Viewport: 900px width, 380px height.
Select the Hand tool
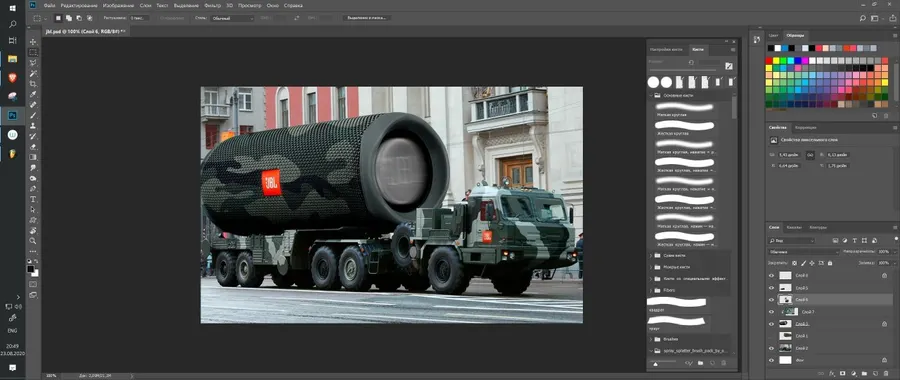point(33,230)
